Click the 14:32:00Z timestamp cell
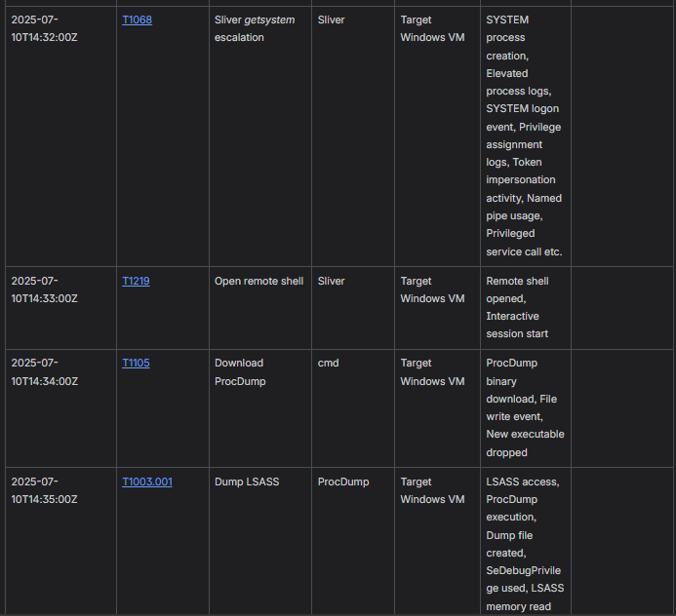The image size is (676, 616). (x=44, y=28)
